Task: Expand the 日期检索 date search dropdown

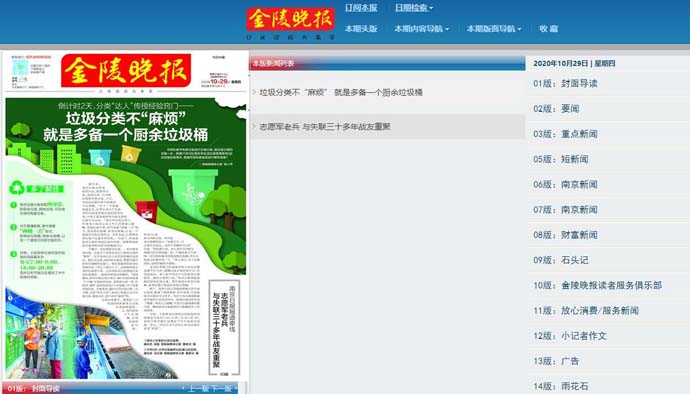Action: pos(414,8)
